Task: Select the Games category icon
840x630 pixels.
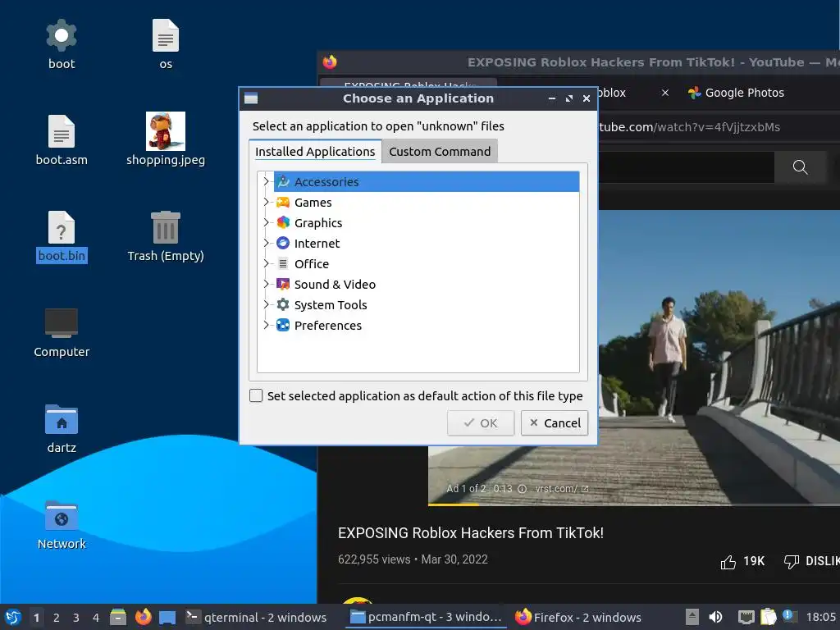Action: [x=283, y=202]
